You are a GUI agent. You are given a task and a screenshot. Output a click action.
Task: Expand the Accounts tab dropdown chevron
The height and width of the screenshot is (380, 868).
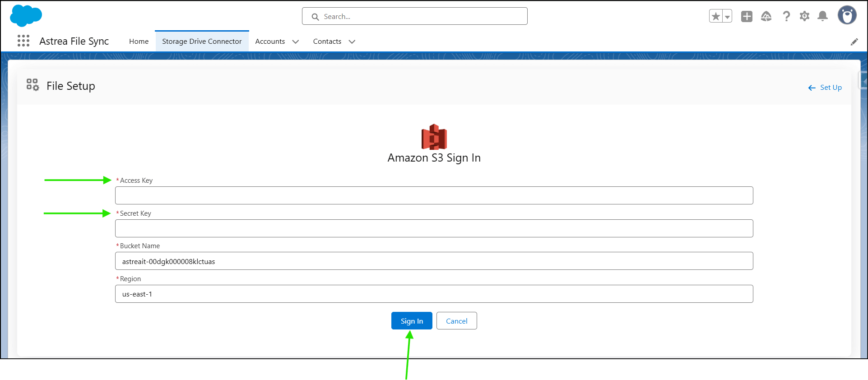coord(296,42)
